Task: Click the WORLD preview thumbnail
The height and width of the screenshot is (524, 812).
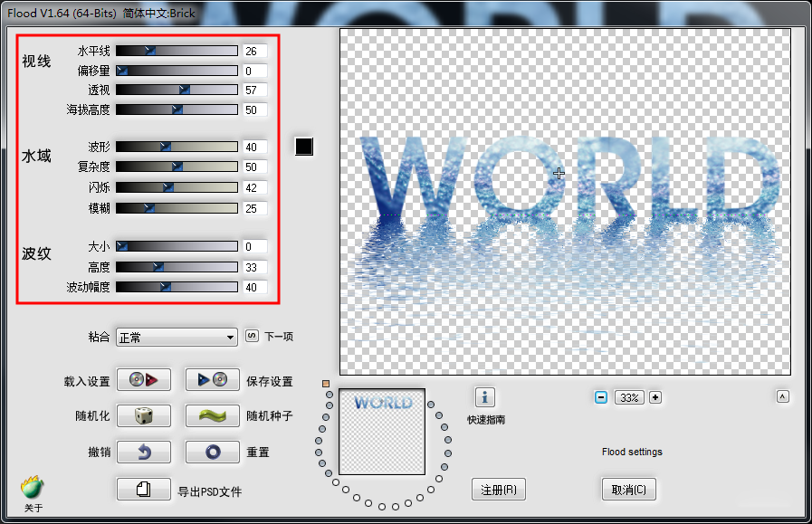Action: pyautogui.click(x=382, y=432)
